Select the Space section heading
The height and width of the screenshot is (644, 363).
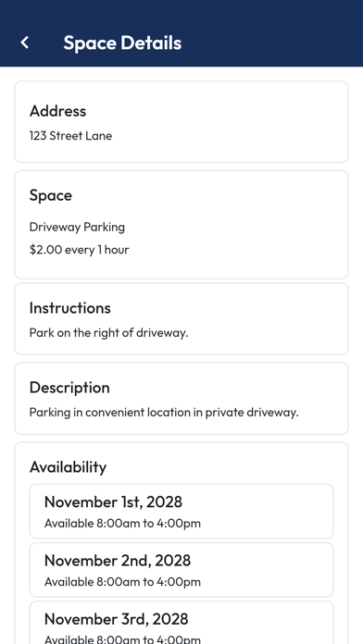(x=51, y=195)
